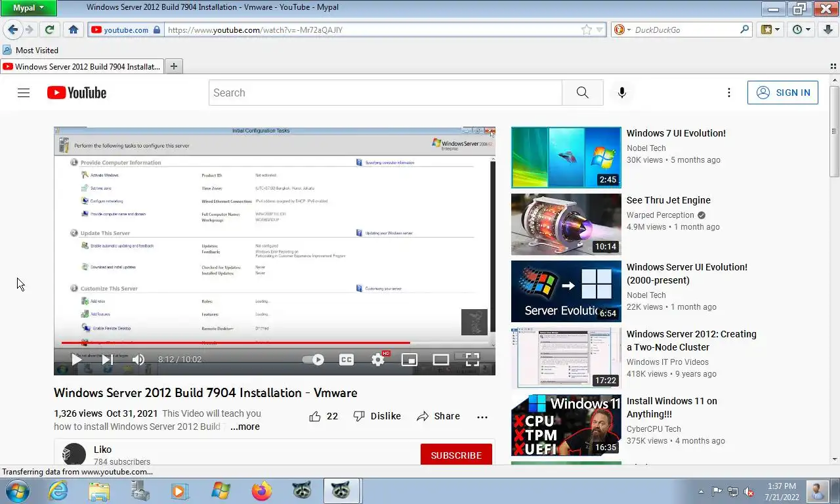
Task: Start voice search with the microphone icon
Action: tap(622, 93)
